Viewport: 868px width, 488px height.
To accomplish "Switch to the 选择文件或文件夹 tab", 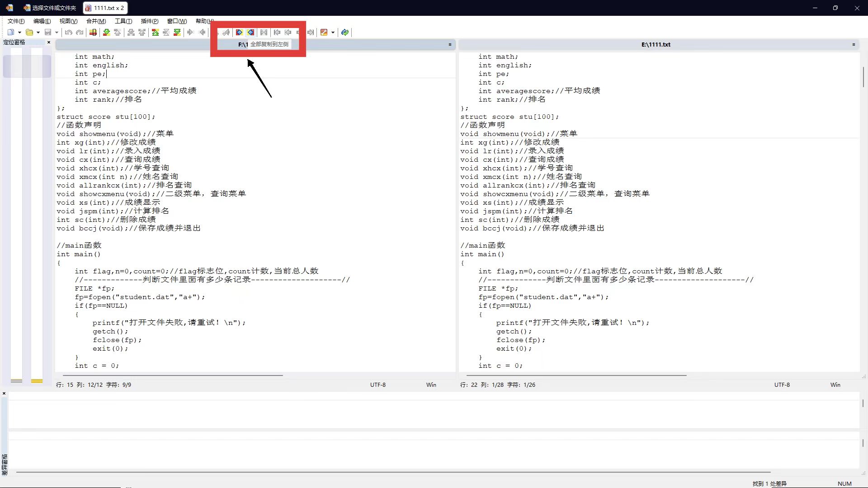I will [50, 8].
